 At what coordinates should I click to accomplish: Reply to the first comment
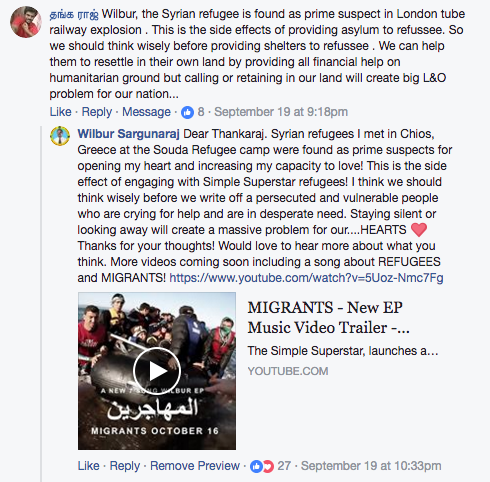tap(97, 112)
